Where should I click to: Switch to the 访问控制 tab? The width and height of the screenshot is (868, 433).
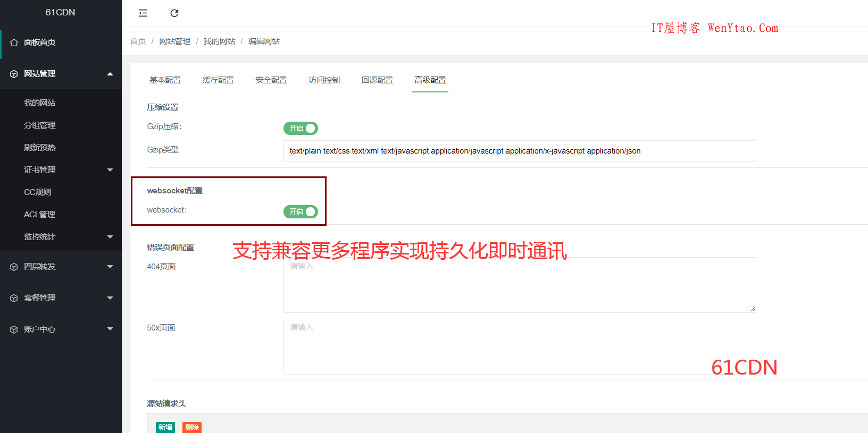pos(324,80)
